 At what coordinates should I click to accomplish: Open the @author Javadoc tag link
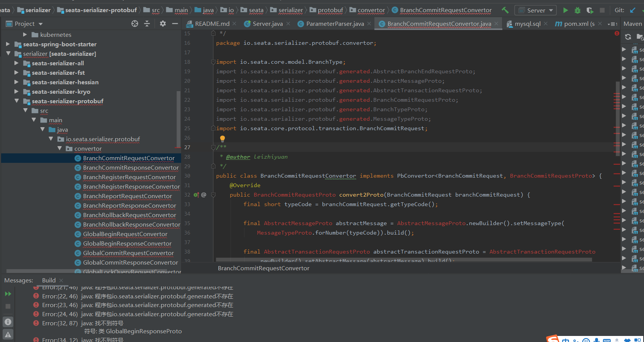[238, 157]
